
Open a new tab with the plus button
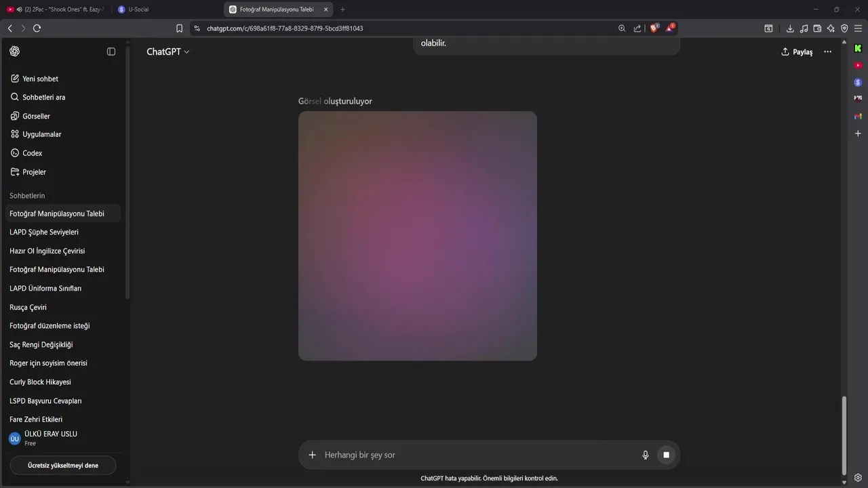click(342, 9)
